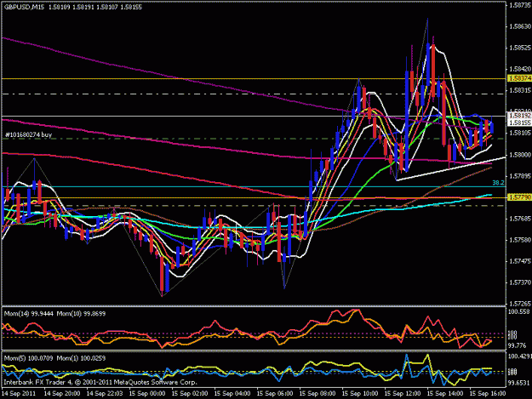Viewport: 532px width, 399px height.
Task: Click the 15 Sep 04:00 time label
Action: pyautogui.click(x=232, y=394)
